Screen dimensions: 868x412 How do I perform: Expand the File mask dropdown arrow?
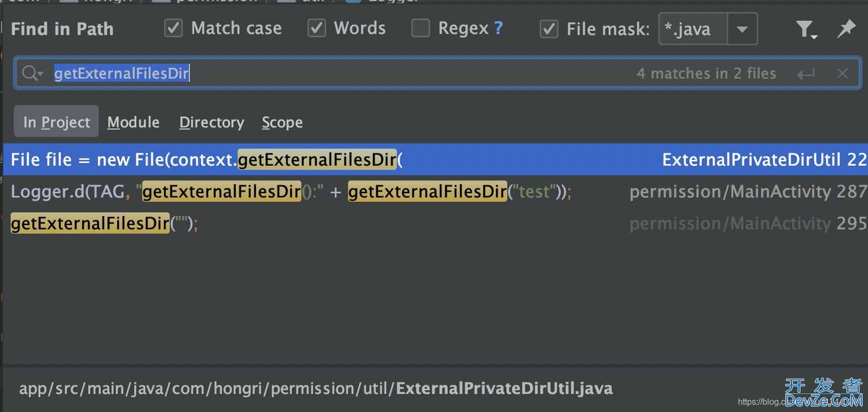742,29
